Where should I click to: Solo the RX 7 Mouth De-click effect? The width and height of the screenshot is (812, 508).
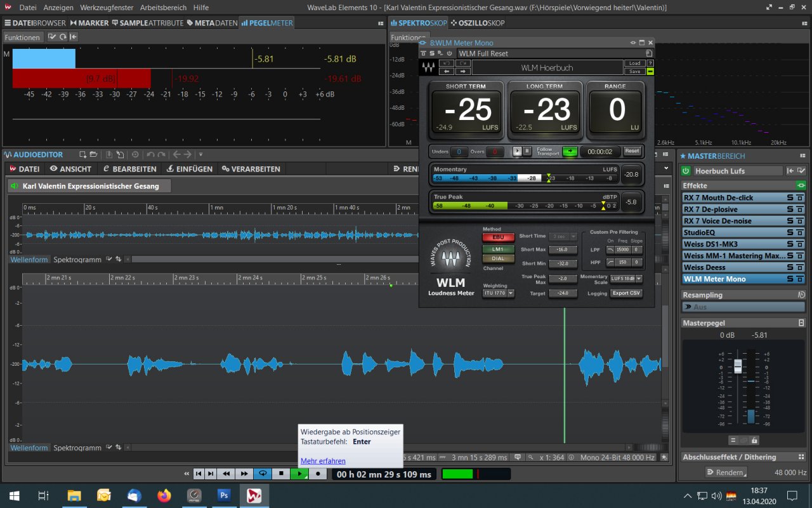pyautogui.click(x=790, y=197)
